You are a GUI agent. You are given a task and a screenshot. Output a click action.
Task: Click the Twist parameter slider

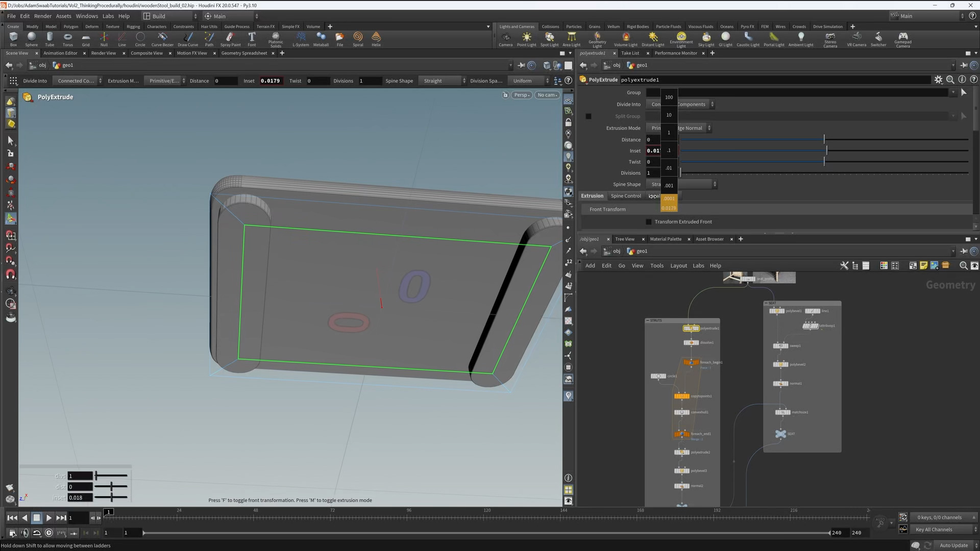click(x=824, y=162)
